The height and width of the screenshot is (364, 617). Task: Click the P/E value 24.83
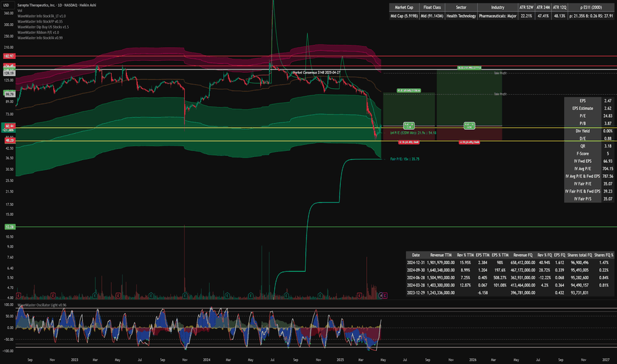[x=608, y=116]
